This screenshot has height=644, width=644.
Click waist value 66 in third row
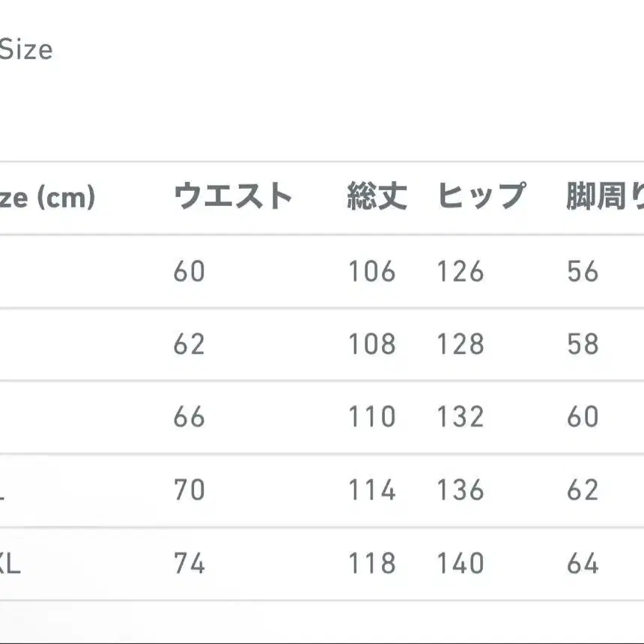pyautogui.click(x=189, y=416)
